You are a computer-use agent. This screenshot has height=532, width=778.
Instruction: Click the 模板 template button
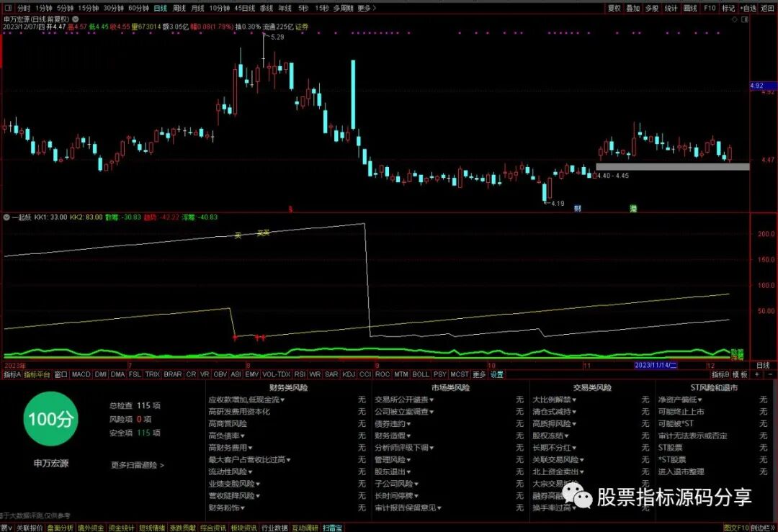[740, 374]
